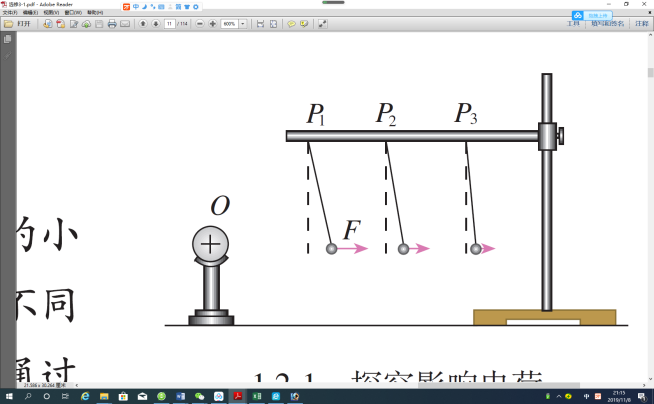Show page thumbnails panel in left sidebar
This screenshot has height=404, width=654.
[x=8, y=39]
